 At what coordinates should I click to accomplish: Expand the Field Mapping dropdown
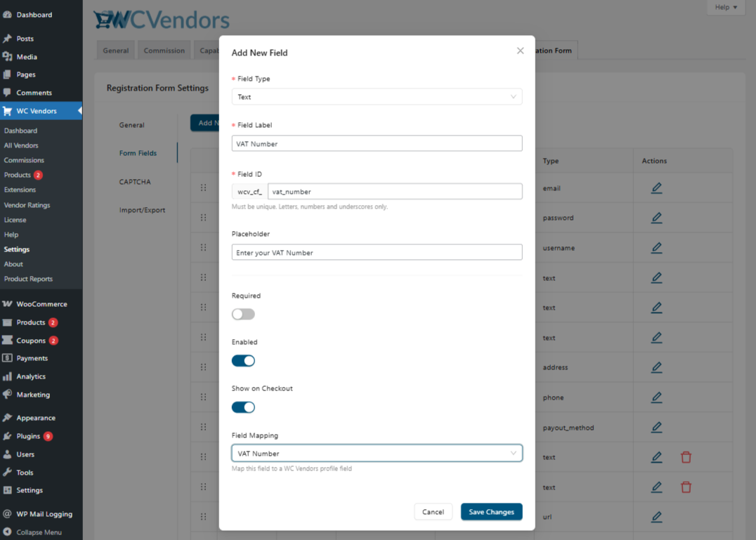click(377, 454)
